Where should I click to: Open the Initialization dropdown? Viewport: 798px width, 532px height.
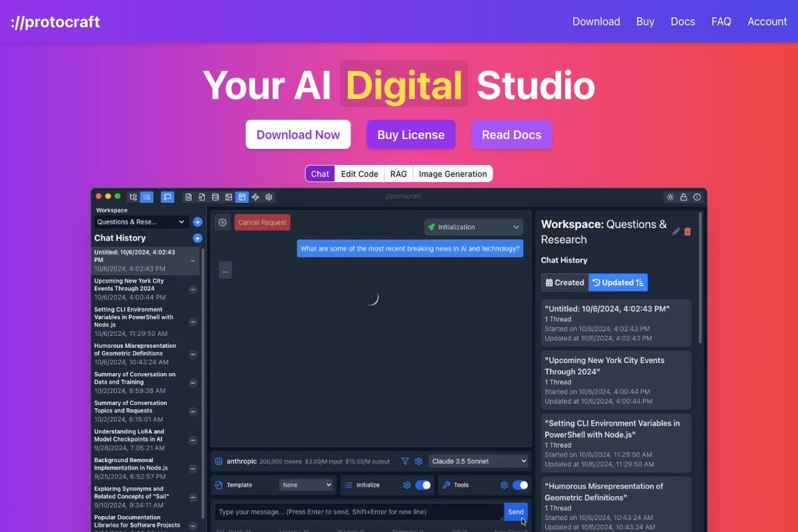(x=473, y=227)
